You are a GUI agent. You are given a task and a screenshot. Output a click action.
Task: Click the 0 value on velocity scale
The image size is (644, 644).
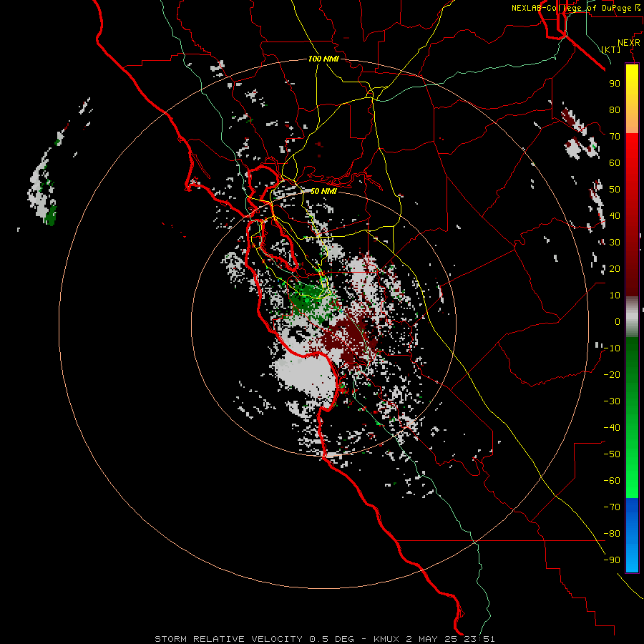tap(618, 321)
